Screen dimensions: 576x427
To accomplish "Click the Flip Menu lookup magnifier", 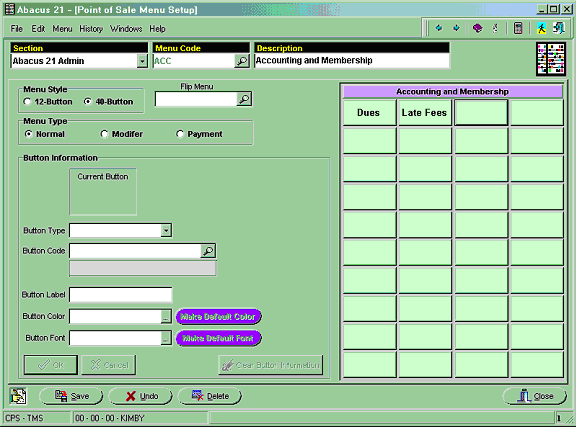I will 244,99.
